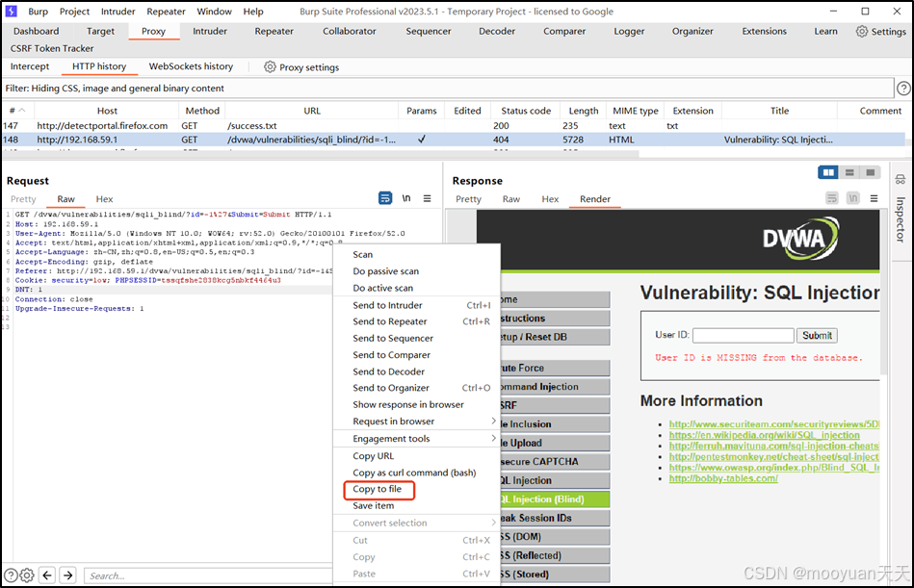The height and width of the screenshot is (588, 914).
Task: Toggle non-printable characters in the Request editor
Action: 405,197
